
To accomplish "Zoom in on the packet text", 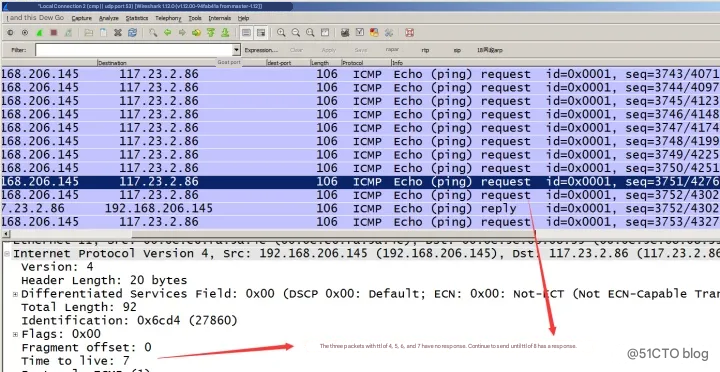I will coord(281,33).
